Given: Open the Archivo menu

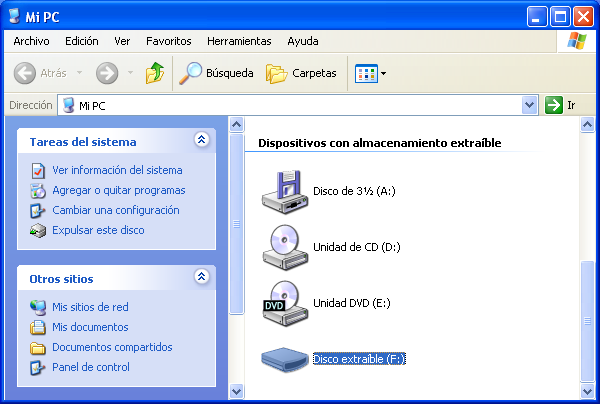Looking at the screenshot, I should click(x=32, y=41).
